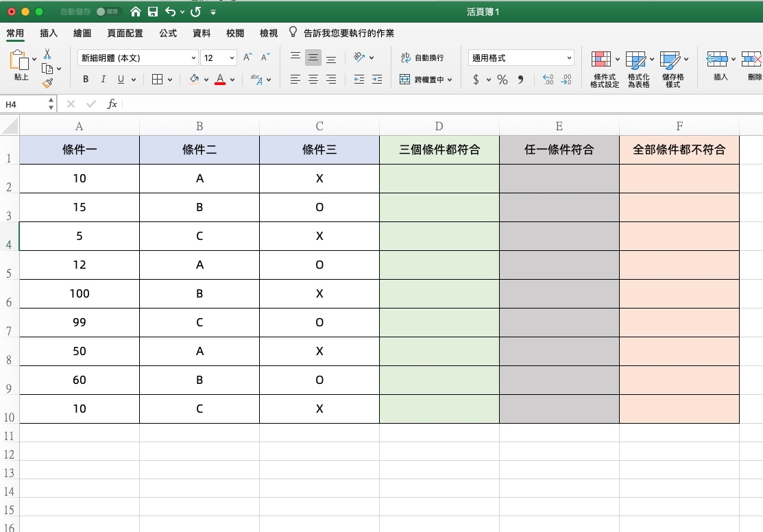This screenshot has height=532, width=763.
Task: Click the Insert Function fx icon
Action: point(112,104)
